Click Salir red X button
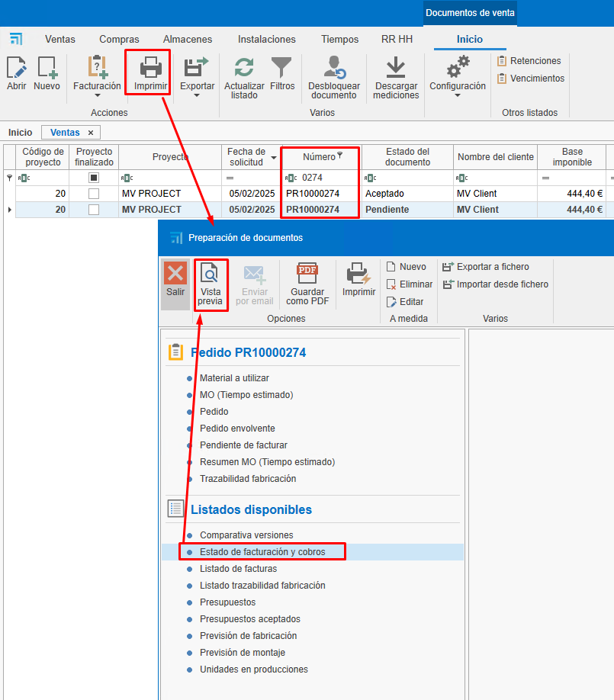The height and width of the screenshot is (700, 614). [x=175, y=273]
